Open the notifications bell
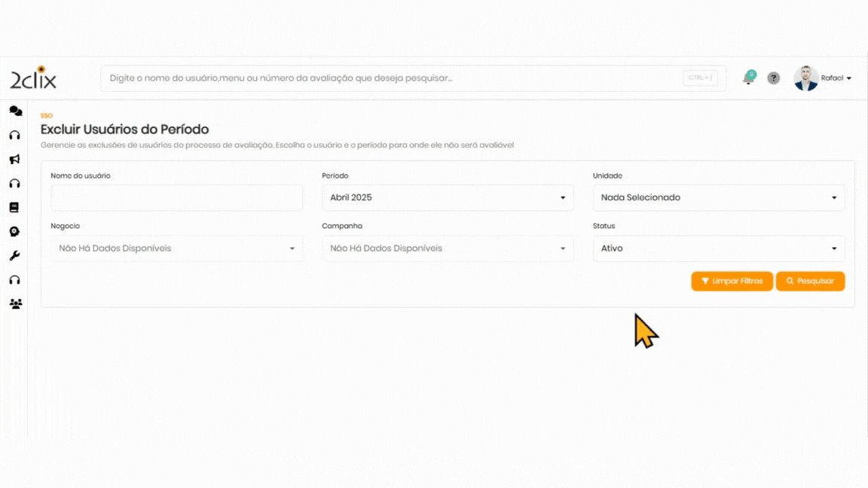 click(x=748, y=78)
